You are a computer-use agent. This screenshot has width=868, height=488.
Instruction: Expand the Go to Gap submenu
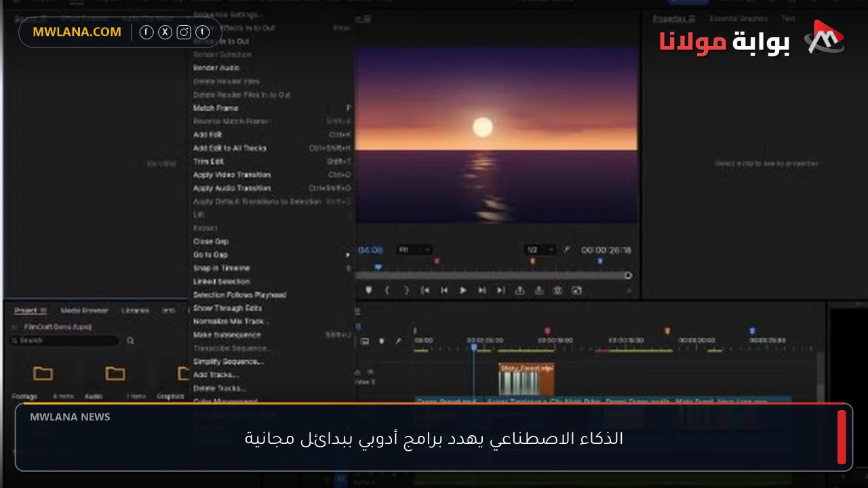tap(272, 255)
